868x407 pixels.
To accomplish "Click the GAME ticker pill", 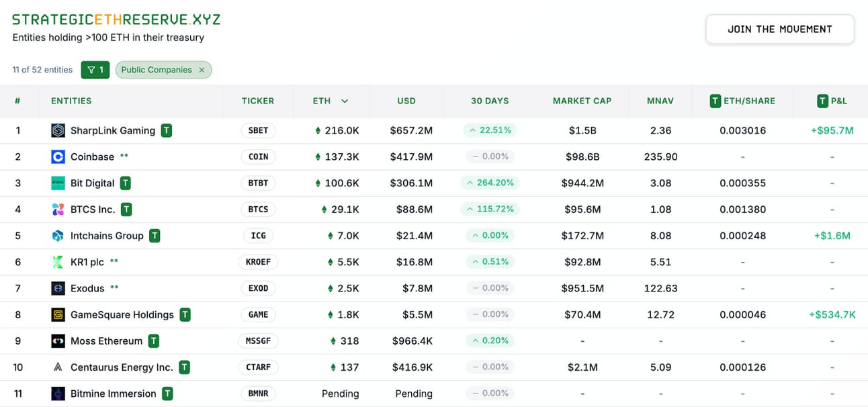I will pyautogui.click(x=259, y=314).
